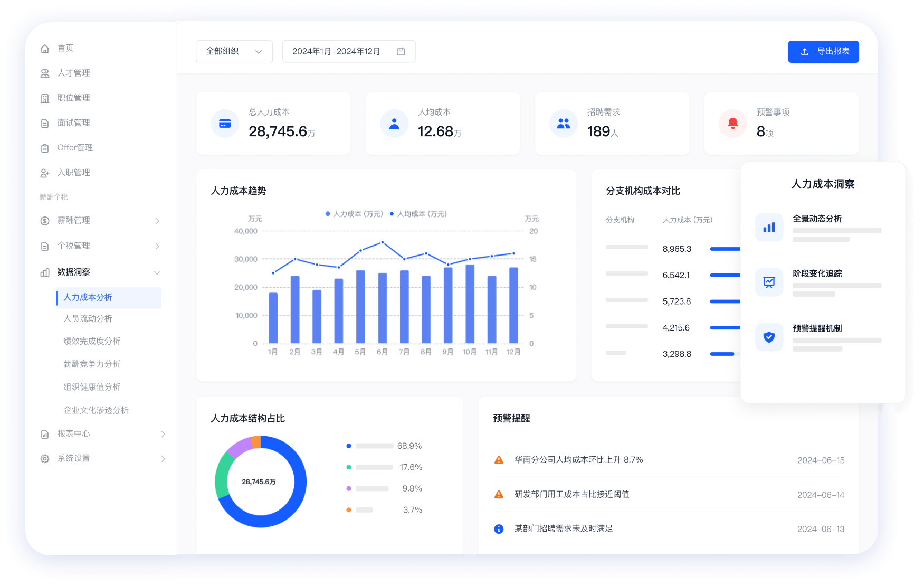Viewport: 924px width, 585px height.
Task: Click the building icon beside 职位管理
Action: click(45, 98)
